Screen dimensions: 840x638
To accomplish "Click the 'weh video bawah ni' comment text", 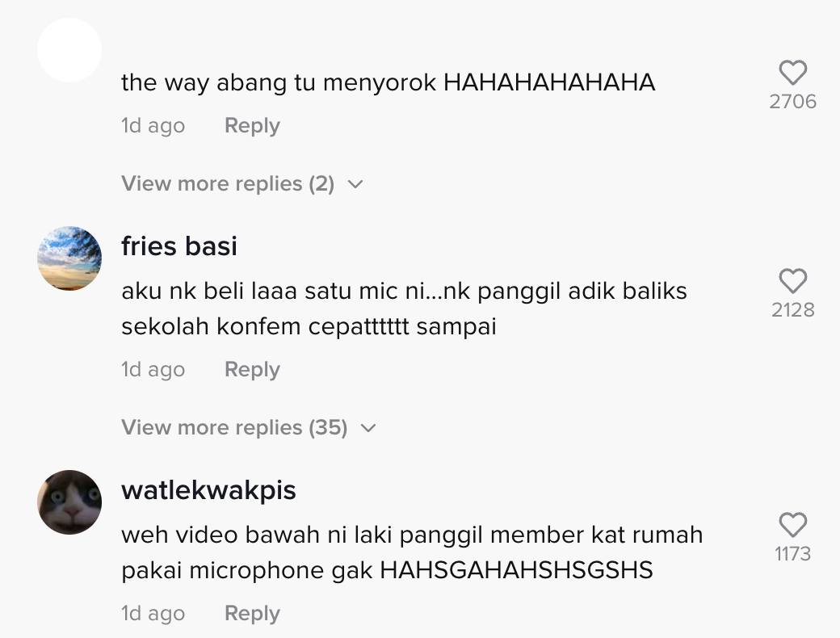I will (412, 552).
